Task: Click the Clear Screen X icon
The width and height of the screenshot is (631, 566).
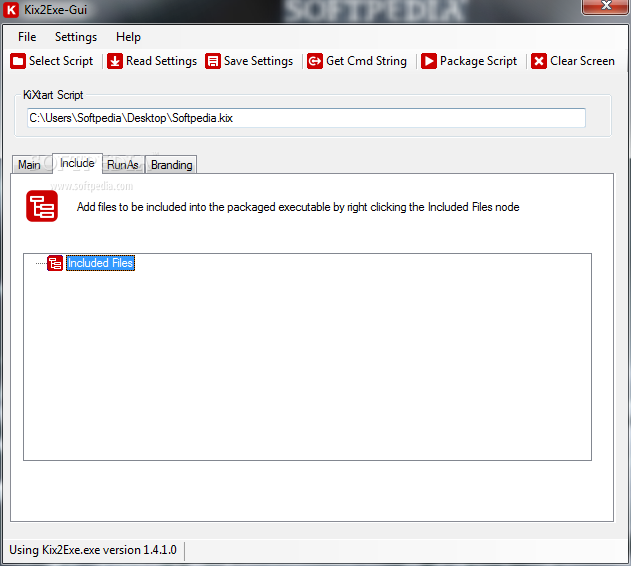Action: pos(539,61)
